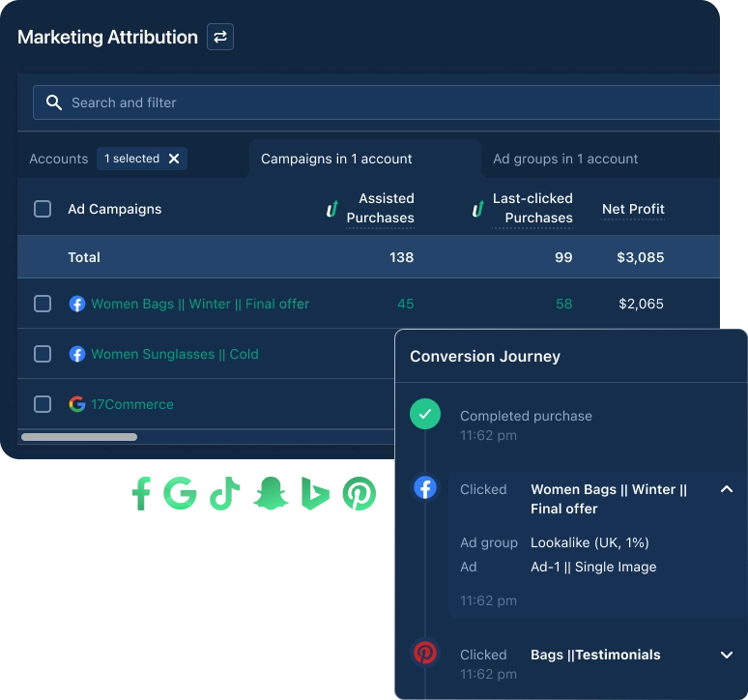Click the green Google platform icon
This screenshot has width=748, height=700.
181,493
